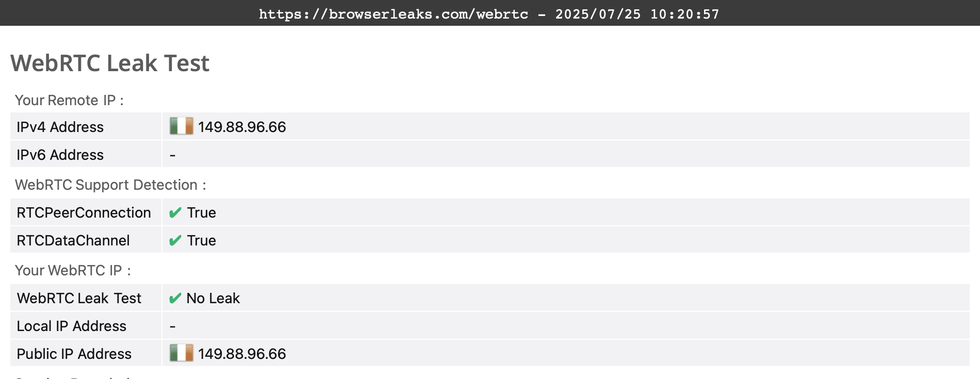Click the Your Remote IP section header
Image resolution: width=980 pixels, height=379 pixels.
point(69,100)
